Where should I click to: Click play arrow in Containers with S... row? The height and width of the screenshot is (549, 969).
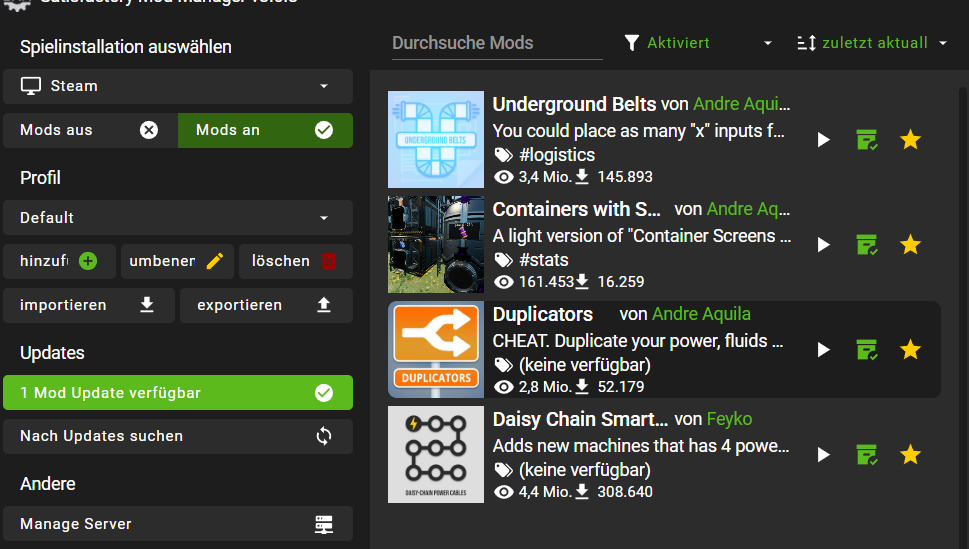[823, 245]
